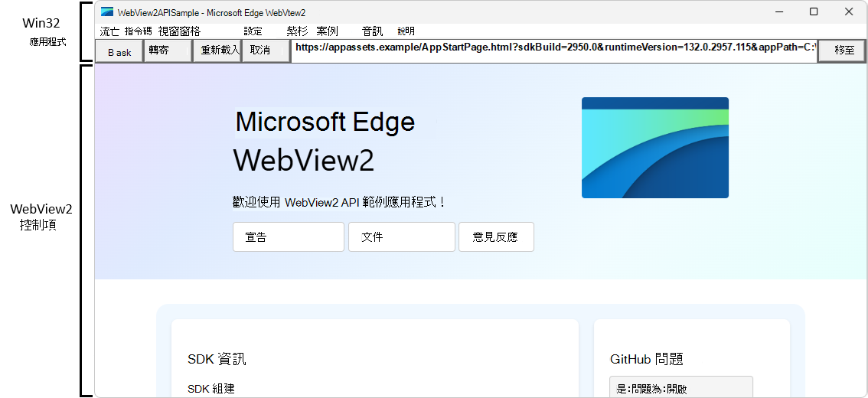868x398 pixels.
Task: Click the GitHub 問題 heading
Action: click(x=647, y=359)
